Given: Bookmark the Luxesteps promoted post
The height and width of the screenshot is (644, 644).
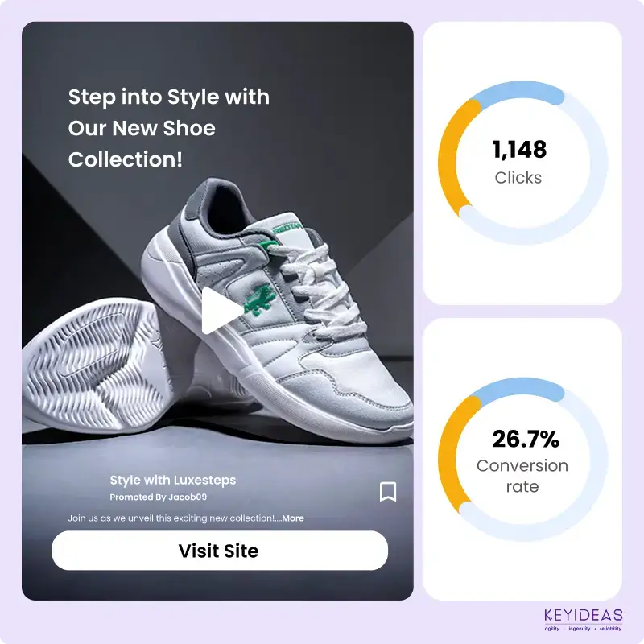Looking at the screenshot, I should click(x=388, y=491).
